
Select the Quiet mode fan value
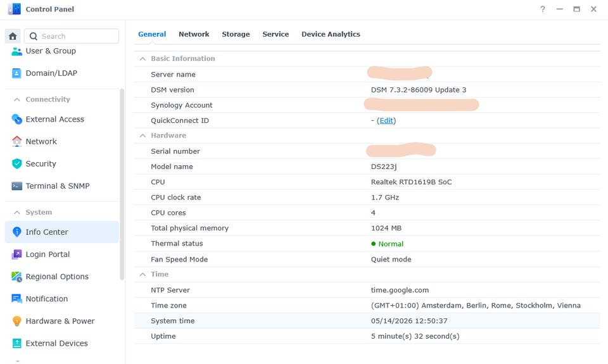pyautogui.click(x=391, y=260)
